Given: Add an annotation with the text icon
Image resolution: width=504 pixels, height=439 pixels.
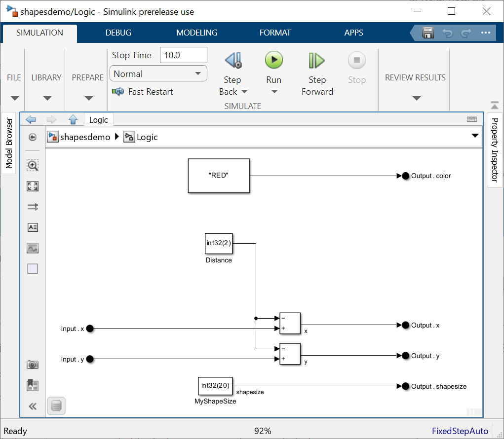Looking at the screenshot, I should [33, 227].
